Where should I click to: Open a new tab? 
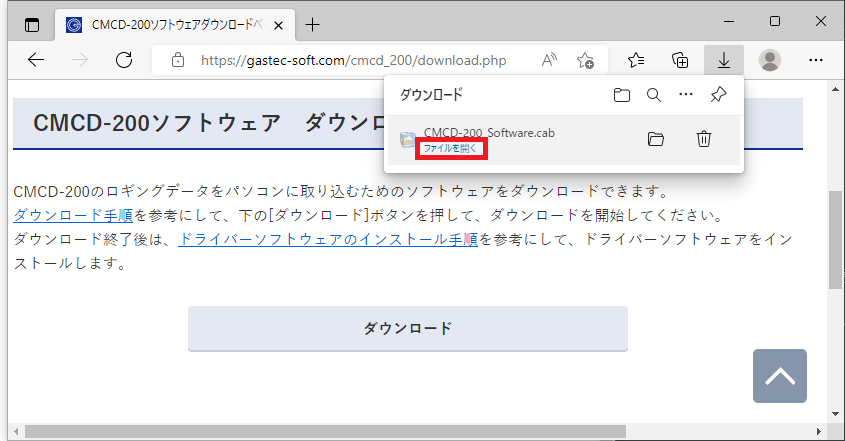point(312,25)
